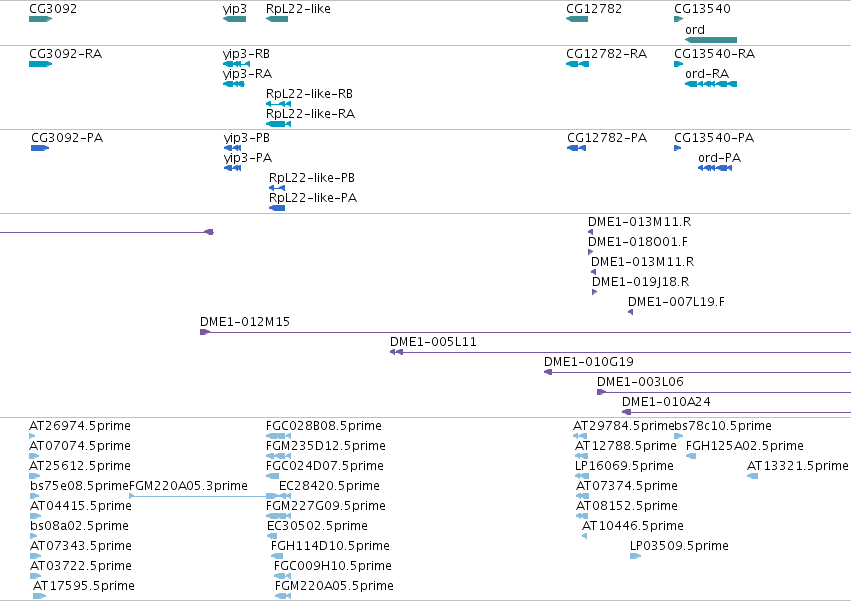Select the FGM235D12.5prime EST
The image size is (851, 601).
coord(278,457)
